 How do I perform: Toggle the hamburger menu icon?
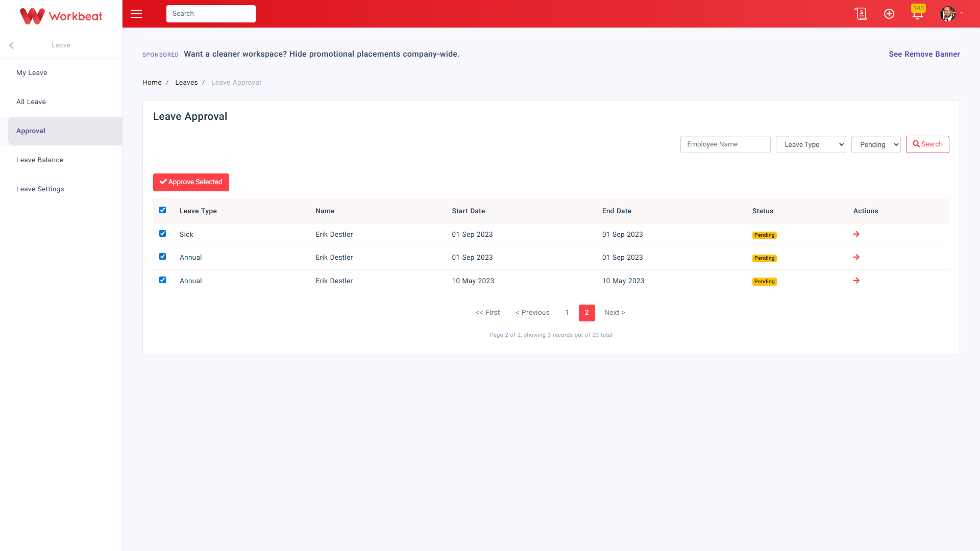[136, 14]
